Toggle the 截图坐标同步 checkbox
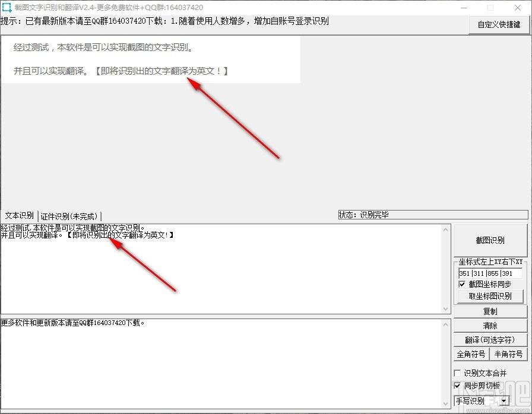The width and height of the screenshot is (532, 414). pyautogui.click(x=462, y=284)
